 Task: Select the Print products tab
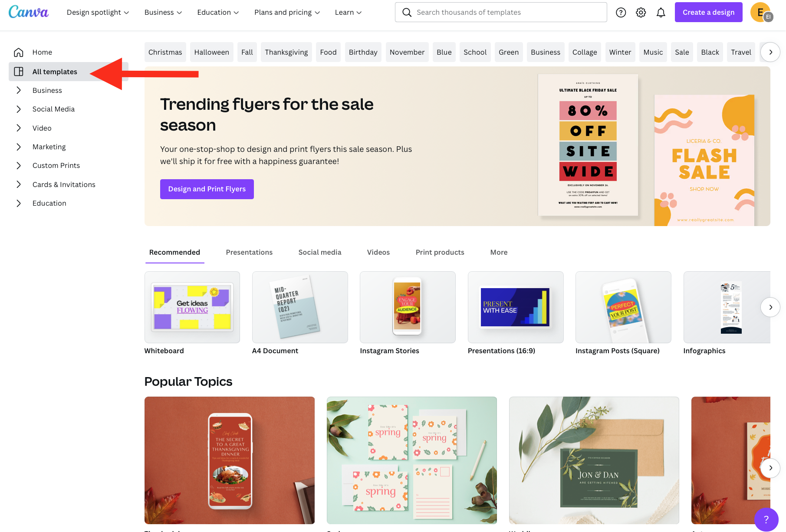point(440,252)
